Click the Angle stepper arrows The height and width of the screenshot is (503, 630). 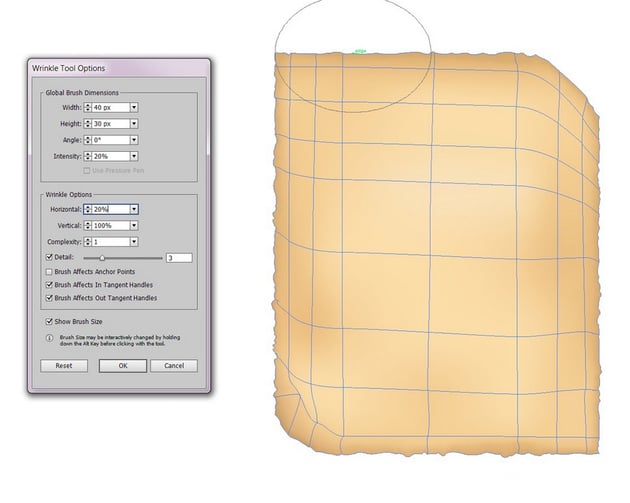(x=88, y=140)
